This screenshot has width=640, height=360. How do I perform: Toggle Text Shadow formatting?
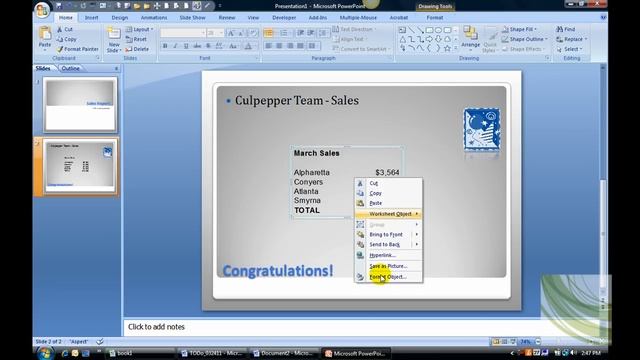pos(208,46)
